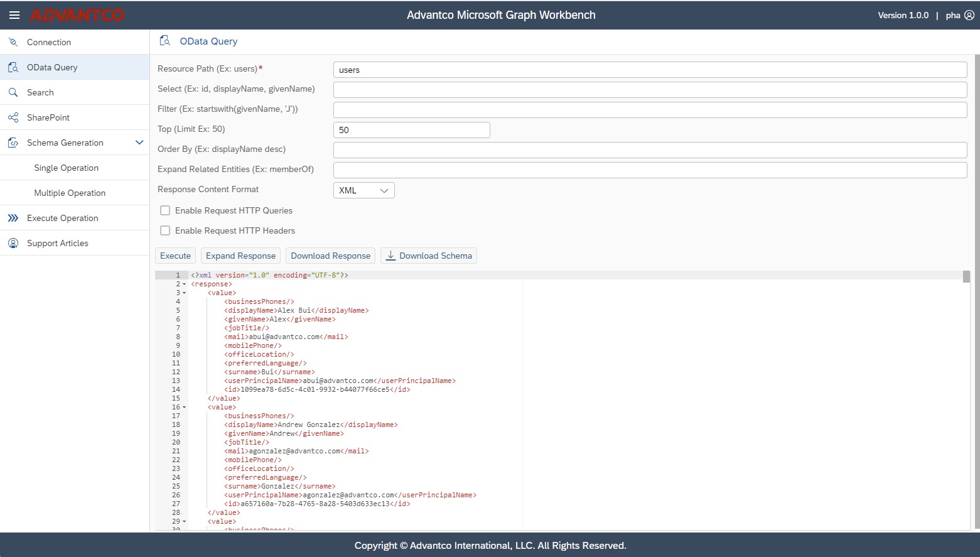The image size is (980, 557).
Task: Collapse the Schema Generation chevron
Action: 139,143
